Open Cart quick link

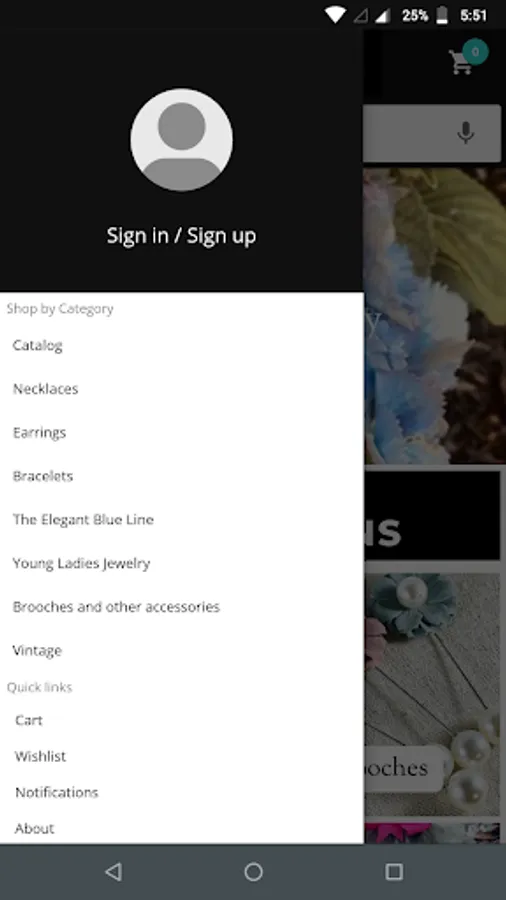(x=29, y=720)
